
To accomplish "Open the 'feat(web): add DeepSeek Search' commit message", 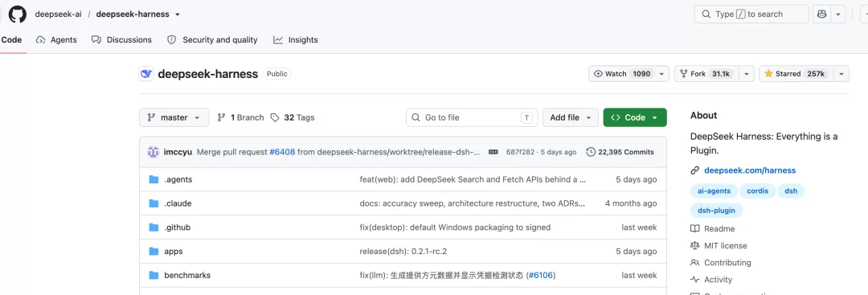I will coord(473,179).
